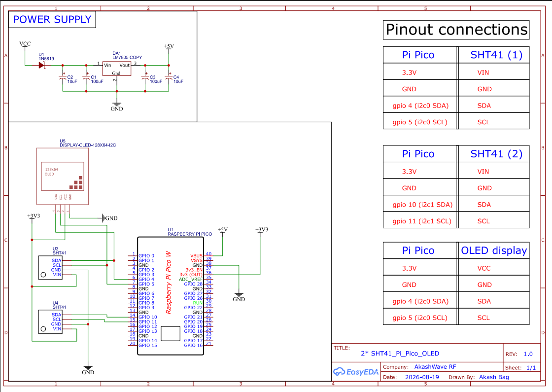Viewport: 552px width, 392px height.
Task: Select the U1 Raspberry Pi Pico body
Action: coord(171,296)
